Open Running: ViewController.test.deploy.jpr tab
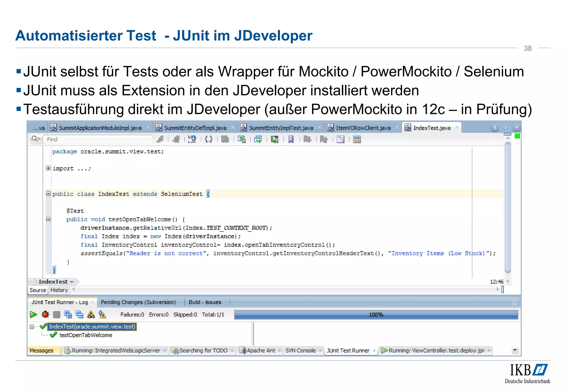566x392 pixels. 436,351
